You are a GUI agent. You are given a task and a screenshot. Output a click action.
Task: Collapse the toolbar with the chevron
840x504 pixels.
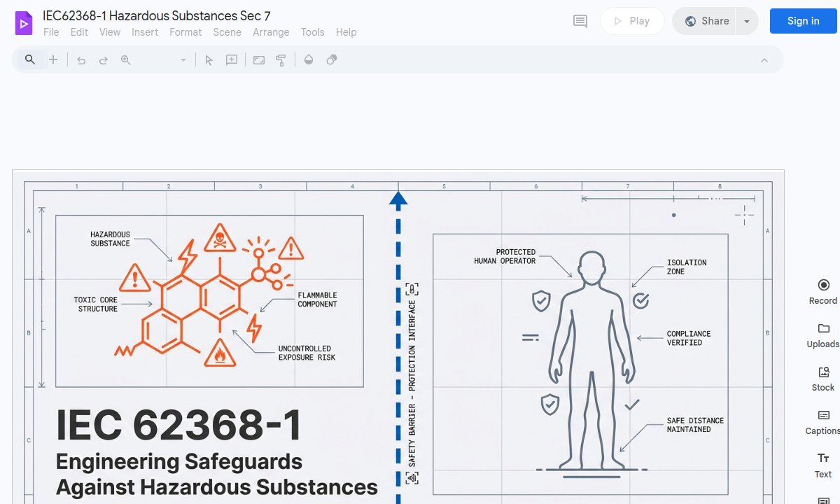[764, 60]
